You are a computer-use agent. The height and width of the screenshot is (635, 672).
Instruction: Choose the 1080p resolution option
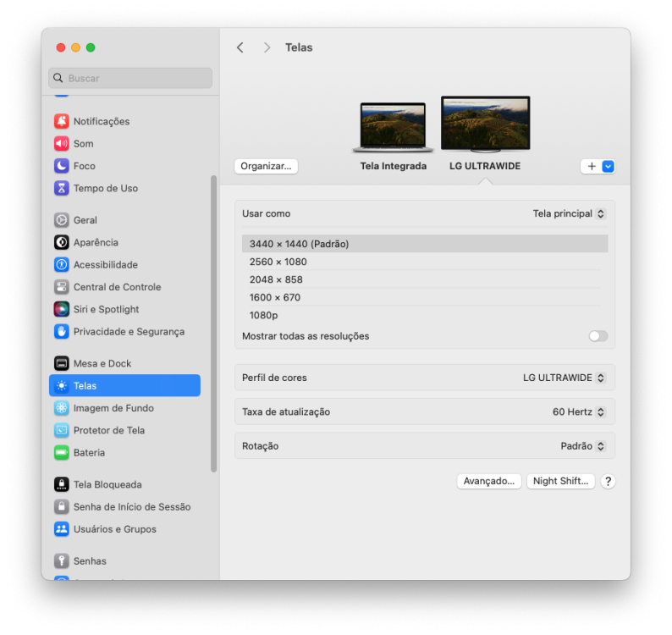(425, 315)
